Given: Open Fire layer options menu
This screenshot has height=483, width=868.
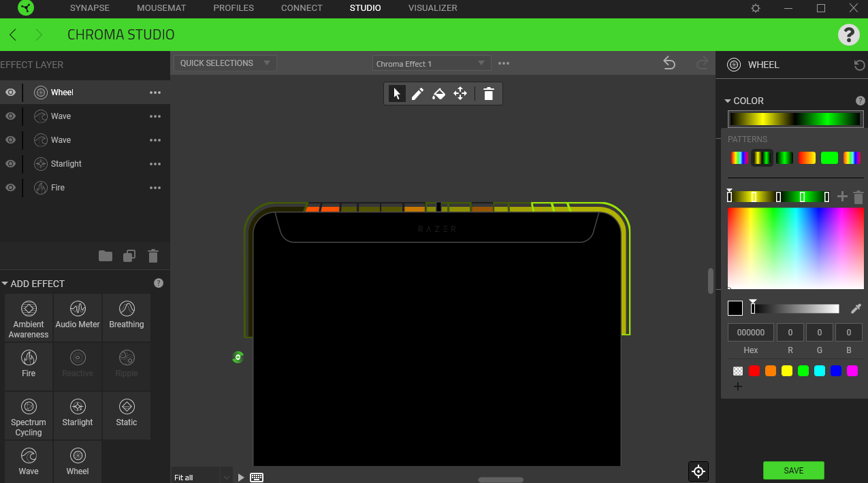Looking at the screenshot, I should [155, 188].
